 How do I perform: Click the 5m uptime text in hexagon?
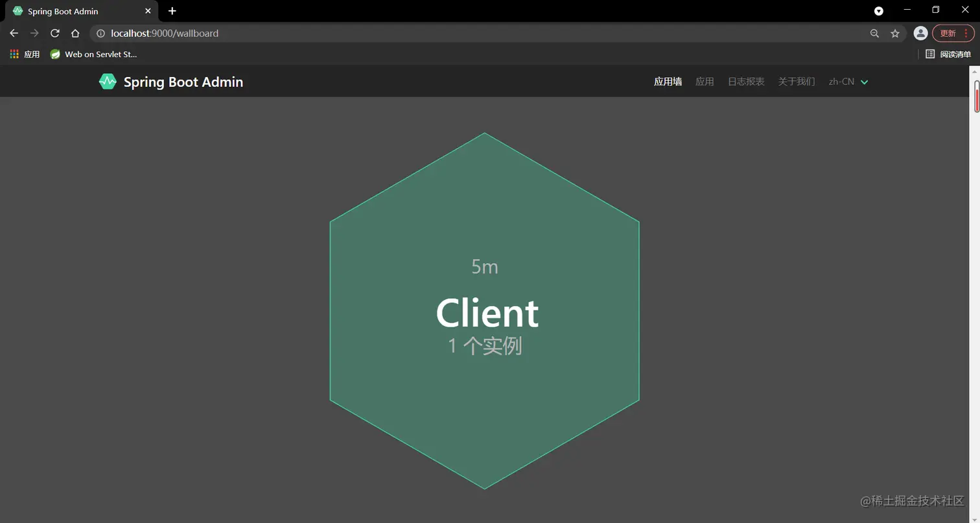(485, 266)
